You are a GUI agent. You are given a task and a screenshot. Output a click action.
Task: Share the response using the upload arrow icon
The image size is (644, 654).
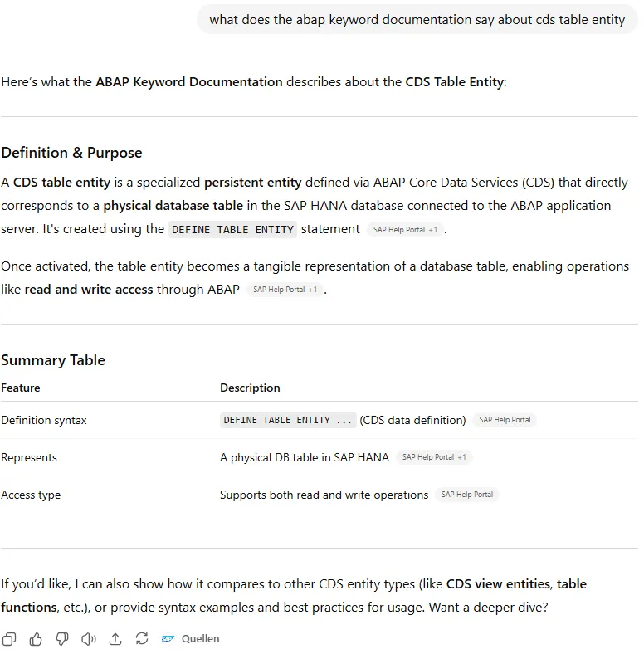(115, 639)
